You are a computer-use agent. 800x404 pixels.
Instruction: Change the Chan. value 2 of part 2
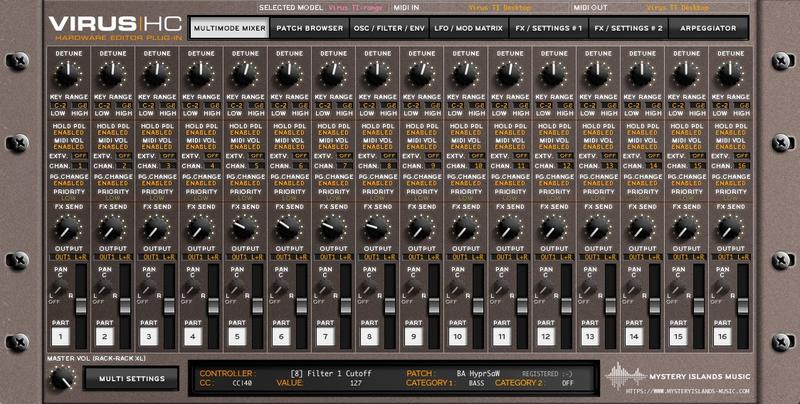tap(124, 166)
